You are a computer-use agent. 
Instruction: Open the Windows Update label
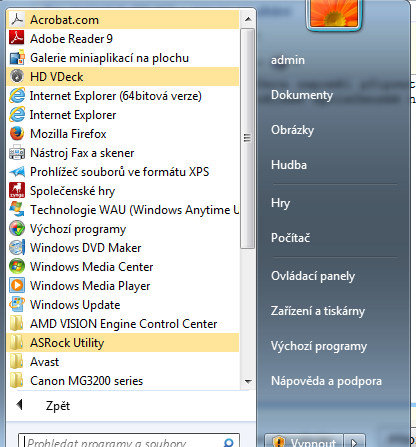click(75, 305)
